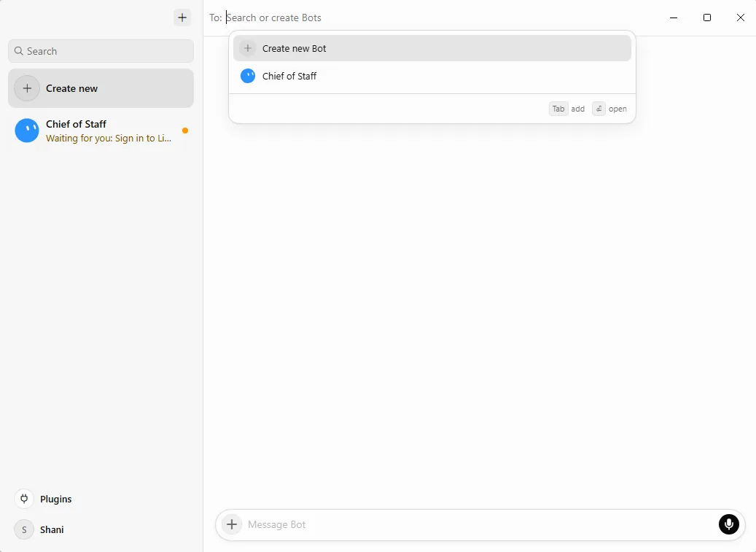This screenshot has width=756, height=552.
Task: Click the plus icon in Create new Bot row
Action: click(x=247, y=48)
